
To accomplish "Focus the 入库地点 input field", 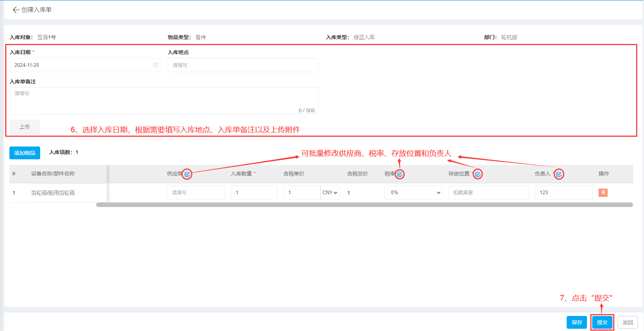I will tap(243, 65).
